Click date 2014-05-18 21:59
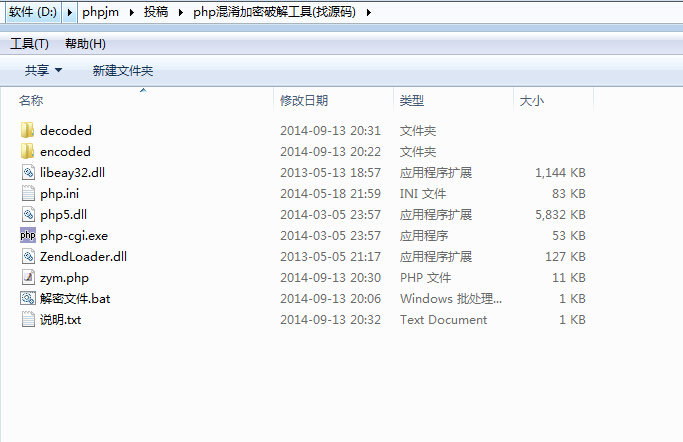Viewport: 683px width, 442px height. (x=330, y=193)
